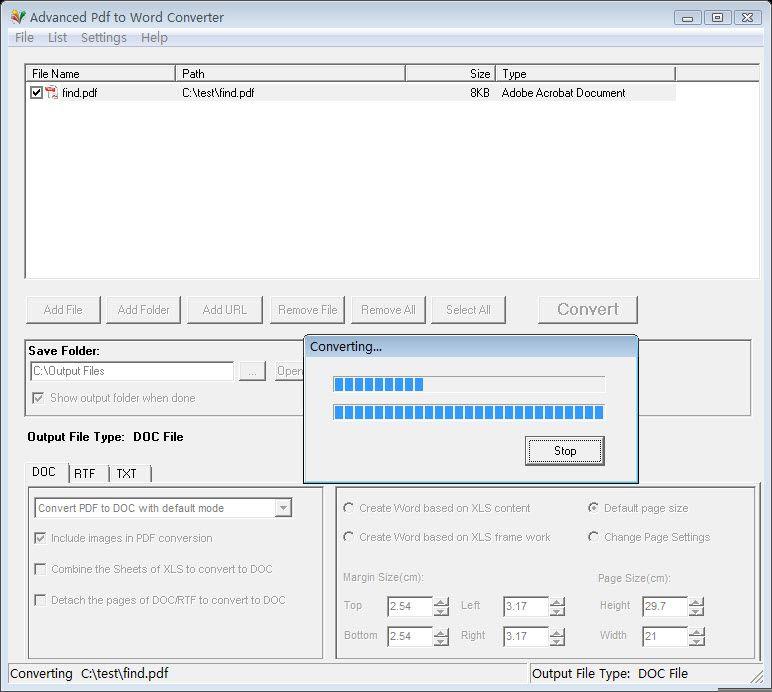
Task: Click the Save Folder path field
Action: coord(132,371)
